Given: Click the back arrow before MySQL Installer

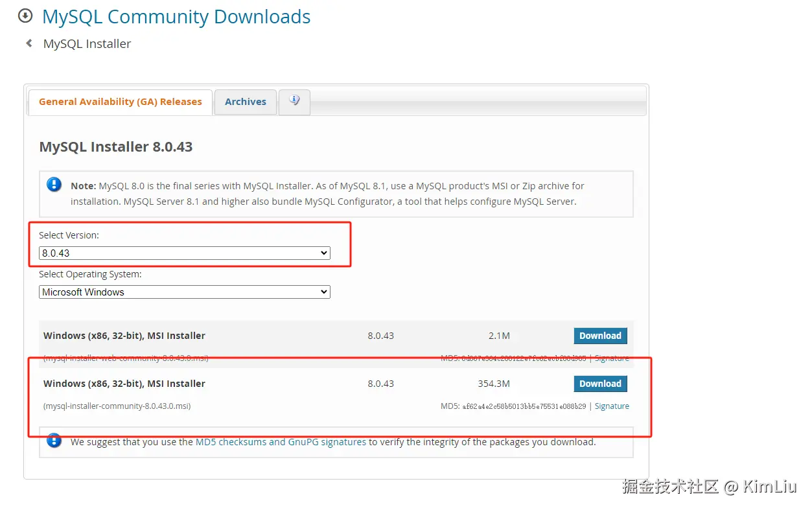Looking at the screenshot, I should pos(29,43).
